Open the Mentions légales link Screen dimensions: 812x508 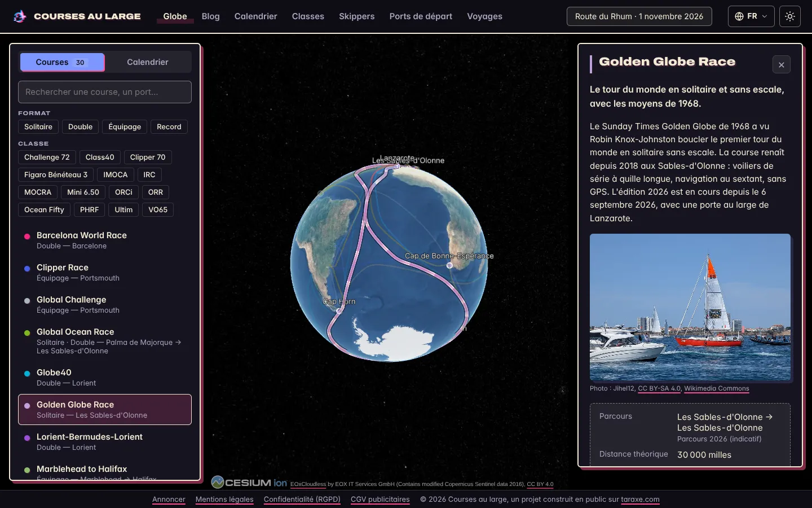(224, 500)
